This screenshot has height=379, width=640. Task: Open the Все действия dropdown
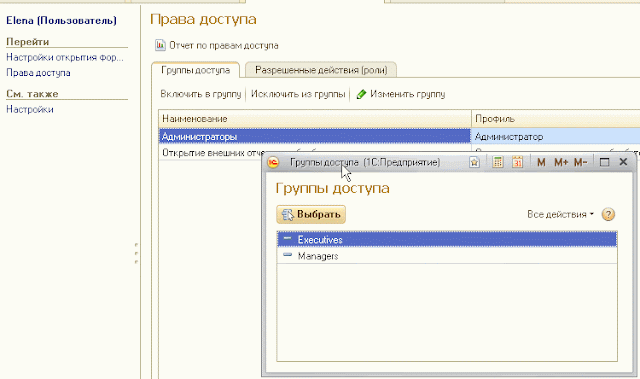(560, 214)
